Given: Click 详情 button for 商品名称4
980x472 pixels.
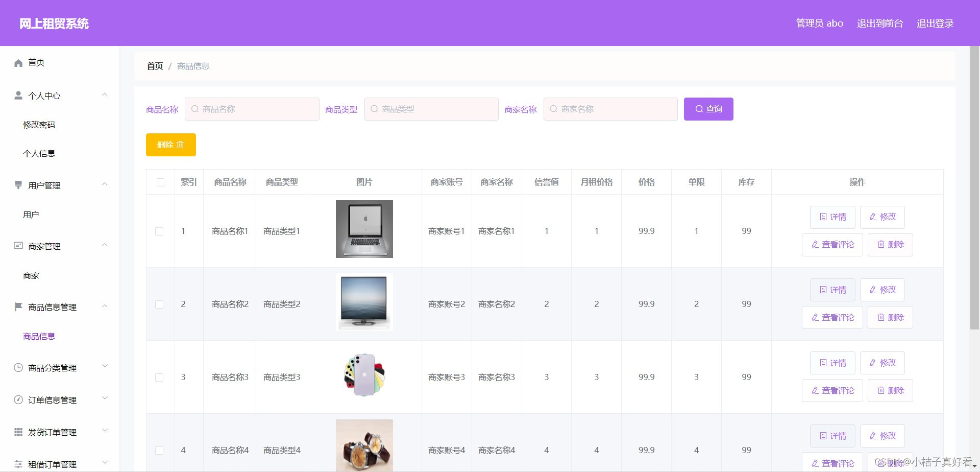Looking at the screenshot, I should pos(832,436).
